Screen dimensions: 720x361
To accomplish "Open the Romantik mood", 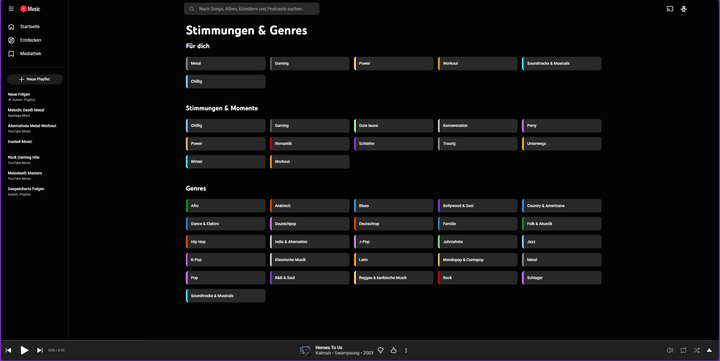I will 309,144.
